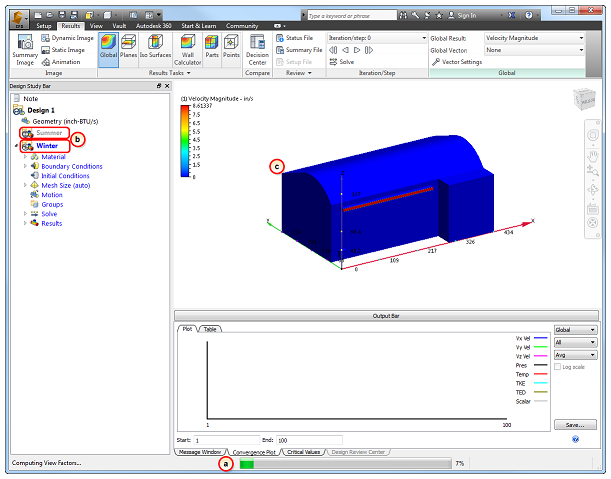Click Sign In
The image size is (611, 479).
click(x=462, y=16)
